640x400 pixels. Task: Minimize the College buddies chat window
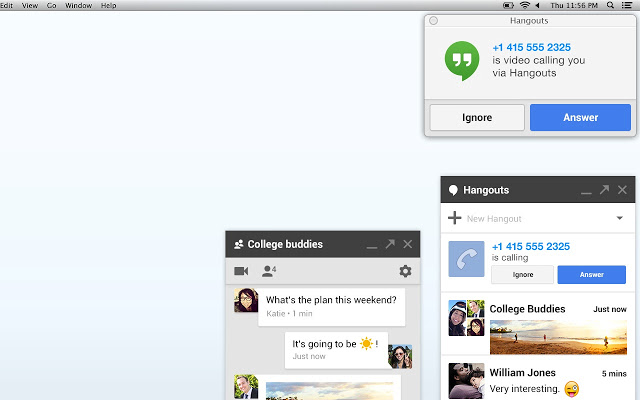[371, 247]
